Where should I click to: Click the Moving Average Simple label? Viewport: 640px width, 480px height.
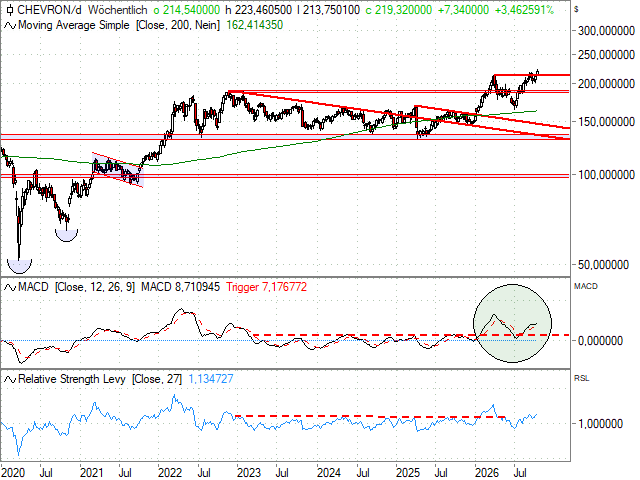(74, 25)
